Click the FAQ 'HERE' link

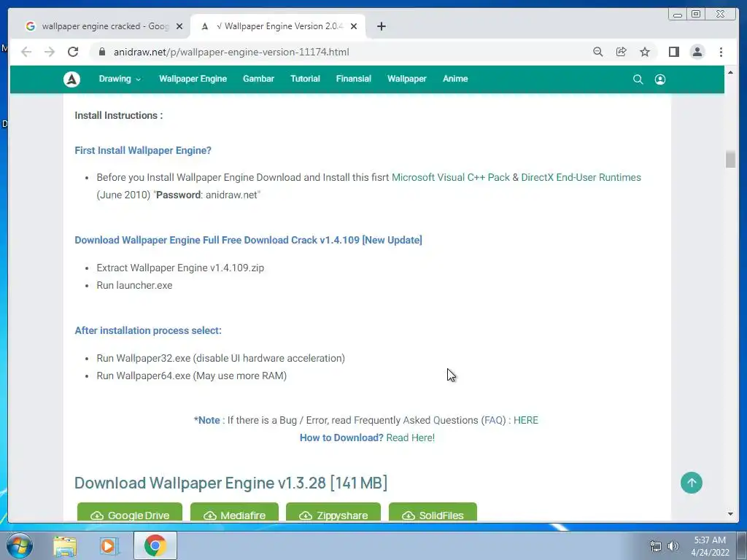coord(525,421)
